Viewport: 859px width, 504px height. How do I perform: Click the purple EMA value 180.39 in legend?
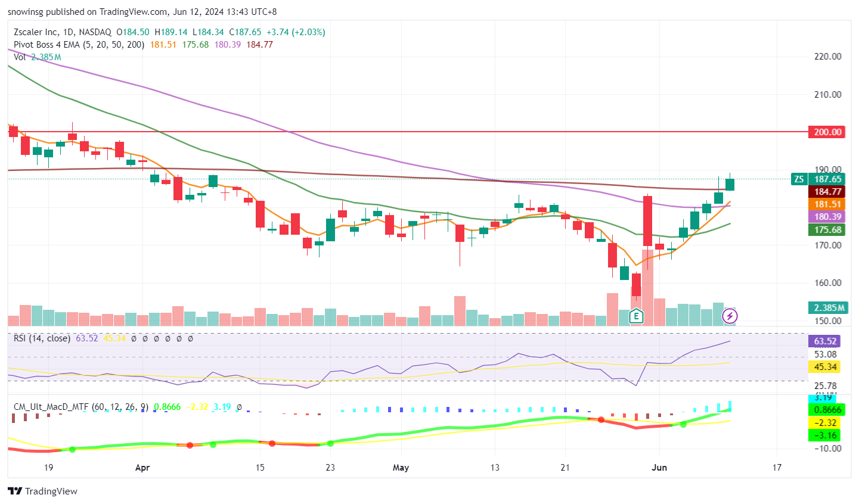click(228, 45)
